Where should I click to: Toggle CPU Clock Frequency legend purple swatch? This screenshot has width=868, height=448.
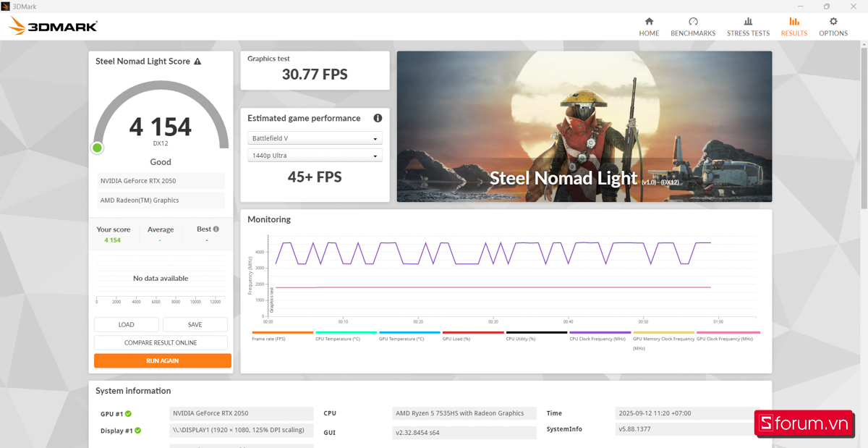600,332
